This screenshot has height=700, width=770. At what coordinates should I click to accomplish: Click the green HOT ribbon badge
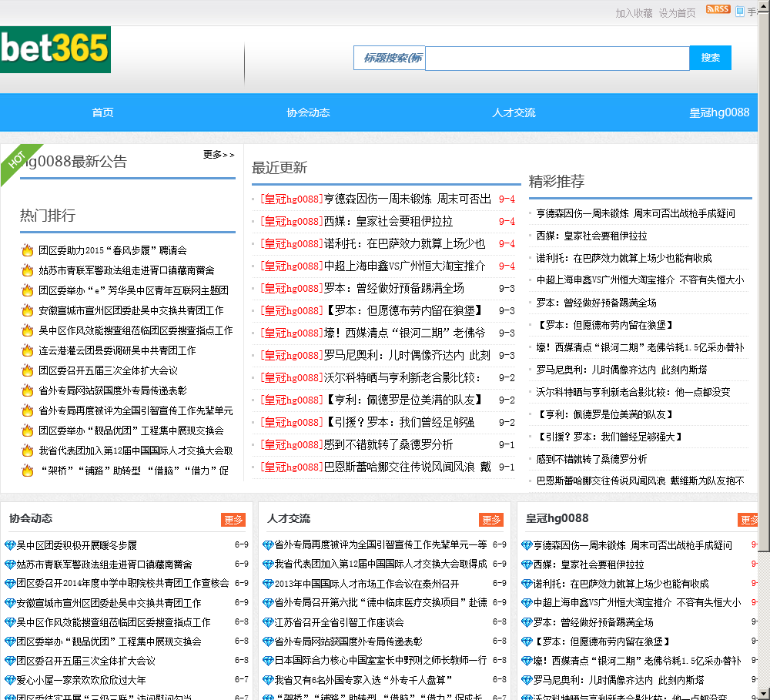[17, 161]
